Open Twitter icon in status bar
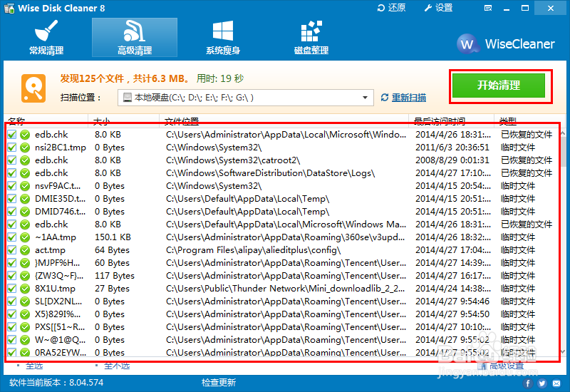This screenshot has height=392, width=570. pyautogui.click(x=542, y=383)
